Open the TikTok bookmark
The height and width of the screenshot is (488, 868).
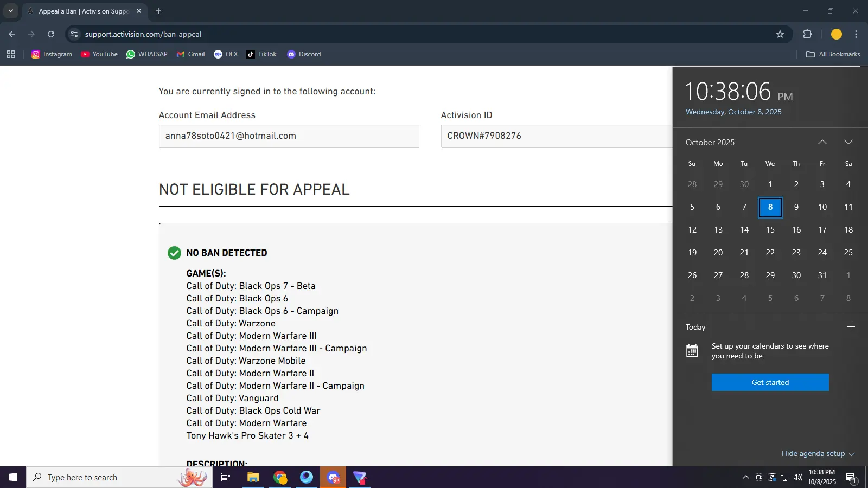coord(261,54)
